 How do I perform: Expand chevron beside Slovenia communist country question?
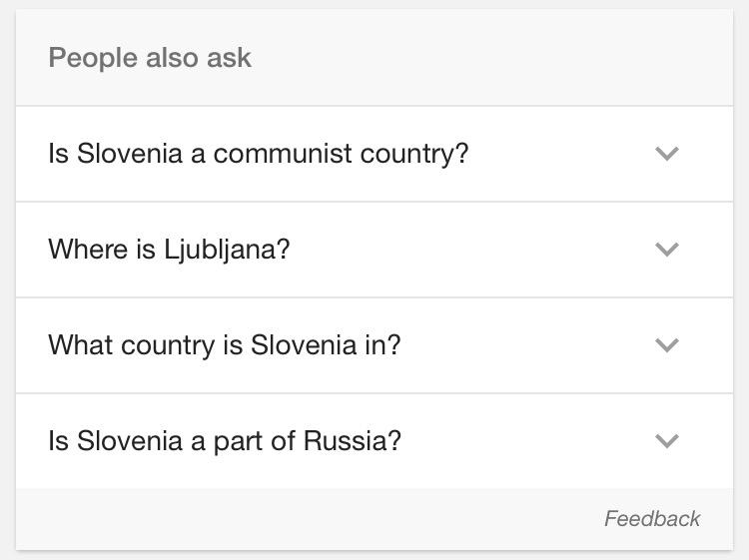(x=666, y=154)
